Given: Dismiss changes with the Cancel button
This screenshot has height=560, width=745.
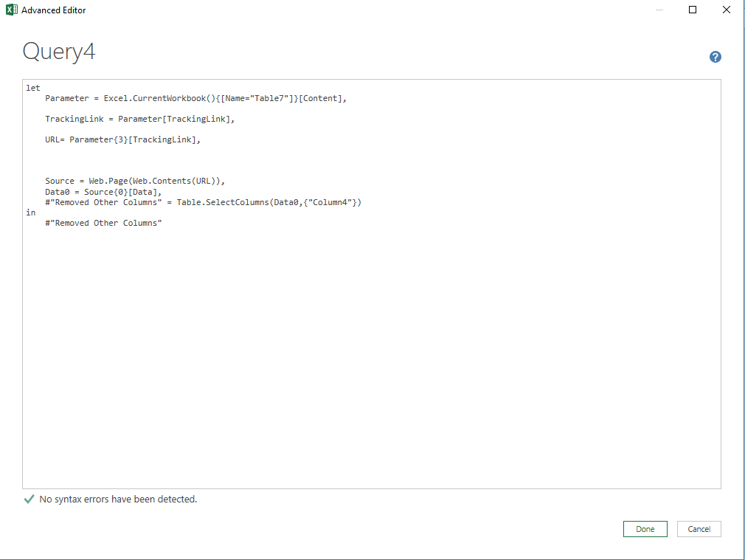Looking at the screenshot, I should click(699, 528).
